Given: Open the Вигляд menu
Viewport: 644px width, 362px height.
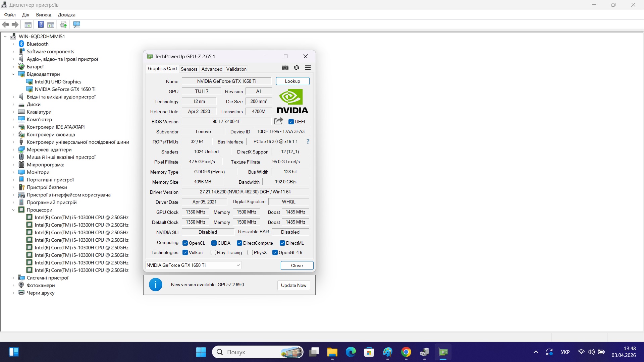Looking at the screenshot, I should coord(44,15).
